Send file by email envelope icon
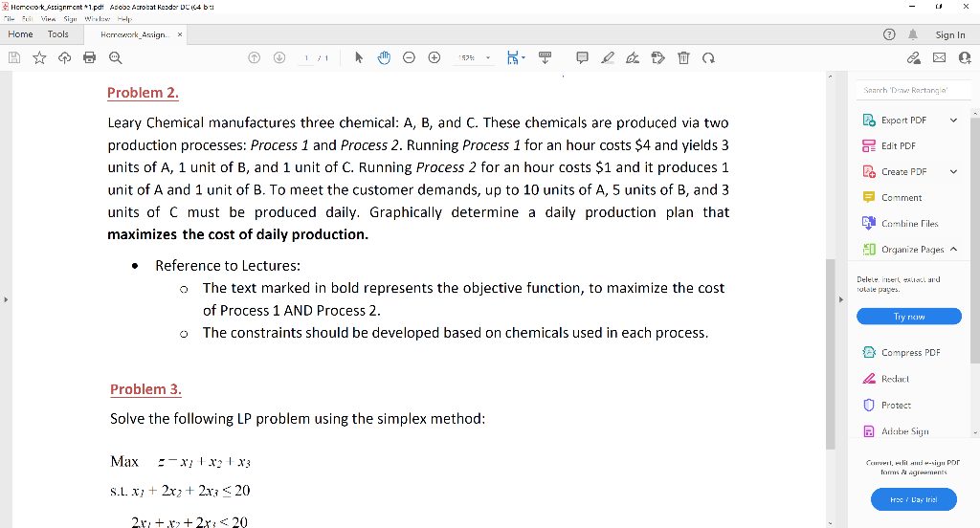Viewport: 980px width, 528px height. pos(940,58)
